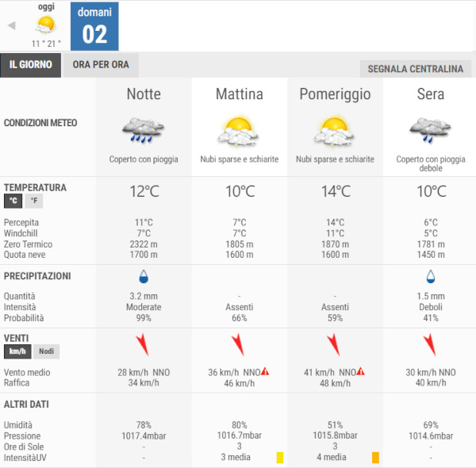Select the Il giorno tab
Screen dimensions: 476x468
(x=31, y=65)
